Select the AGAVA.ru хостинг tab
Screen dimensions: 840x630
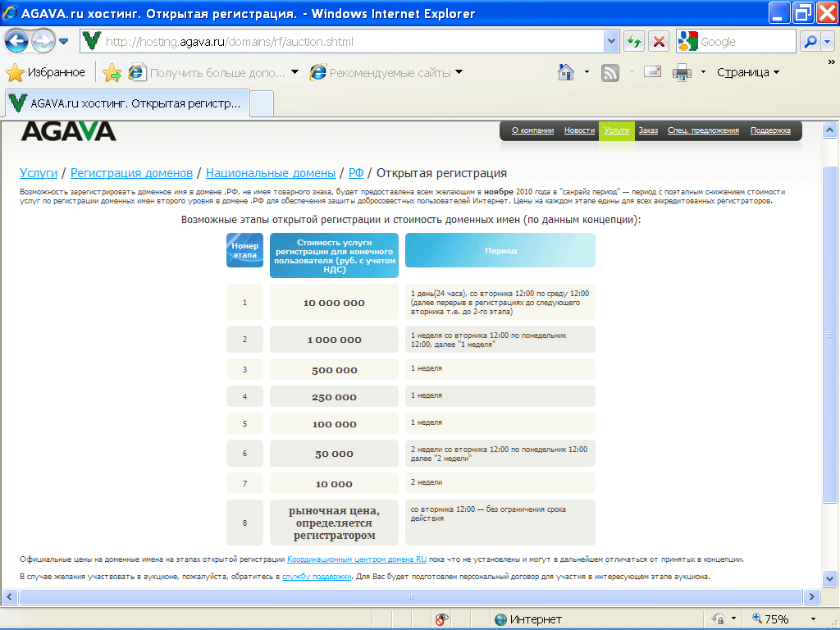pyautogui.click(x=127, y=103)
